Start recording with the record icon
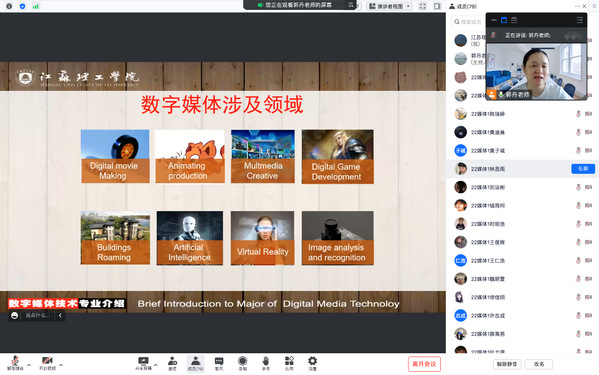The width and height of the screenshot is (599, 375). pos(243,363)
